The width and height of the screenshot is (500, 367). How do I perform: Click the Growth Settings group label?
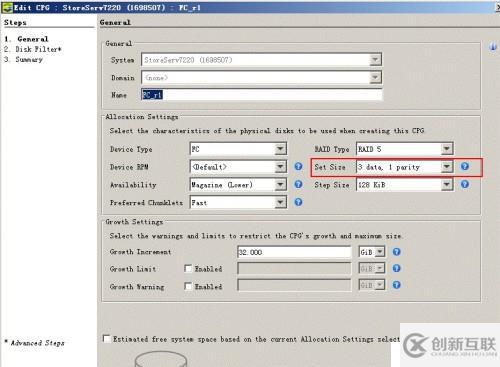[x=134, y=222]
